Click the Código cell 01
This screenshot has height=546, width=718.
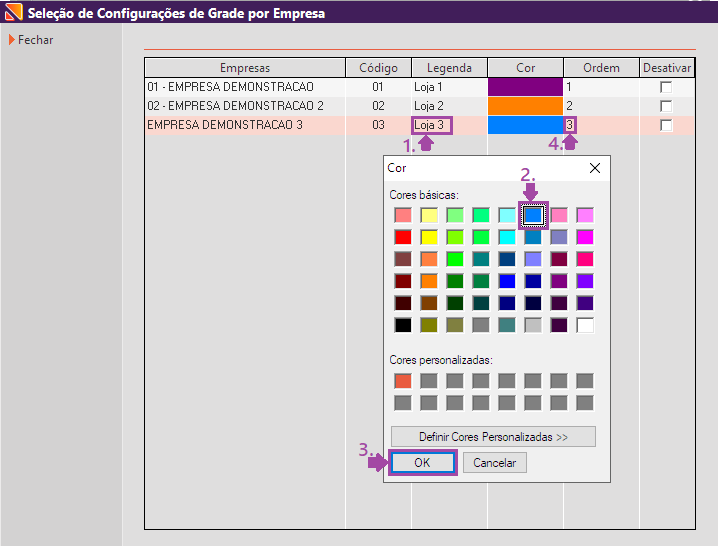[x=378, y=87]
